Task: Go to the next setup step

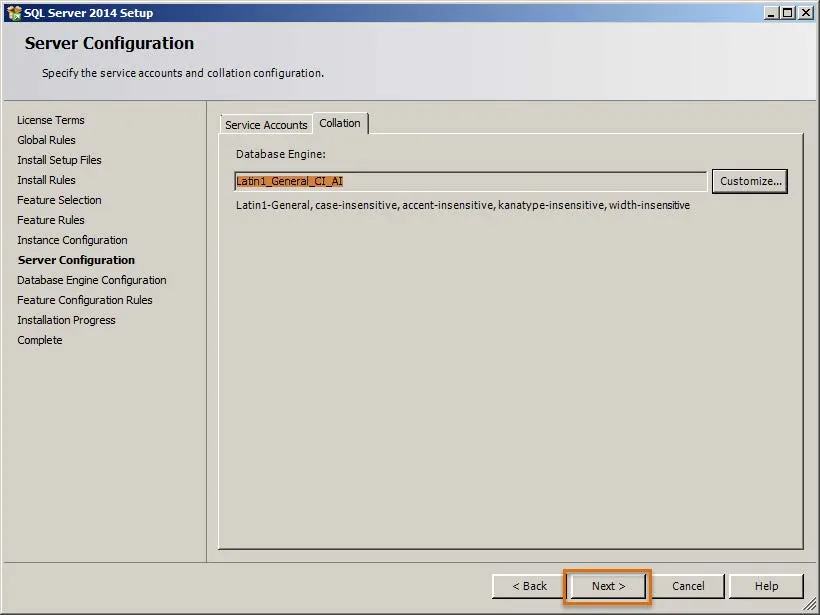Action: (x=608, y=586)
